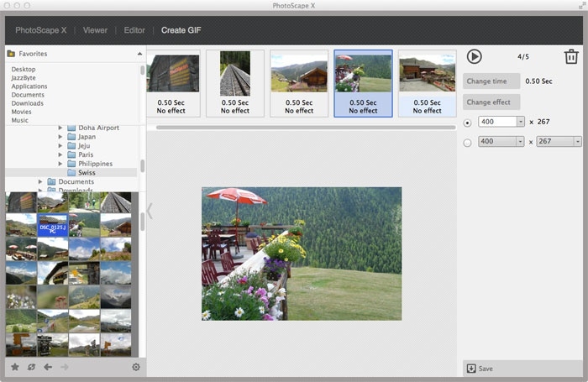
Task: Open the 267 height dropdown
Action: tap(577, 142)
